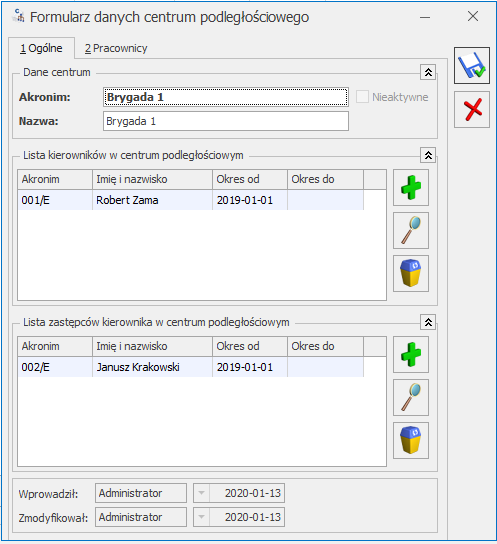Collapse the Lista kierowników section
Viewport: 497px width, 544px height.
[428, 155]
